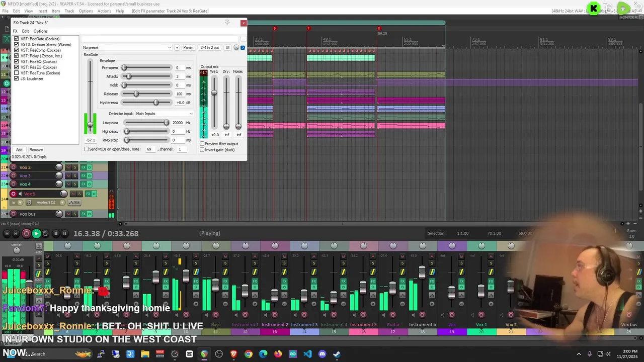The width and height of the screenshot is (644, 362).
Task: Enable Send MIDI on open/close checkbox
Action: pos(86,149)
